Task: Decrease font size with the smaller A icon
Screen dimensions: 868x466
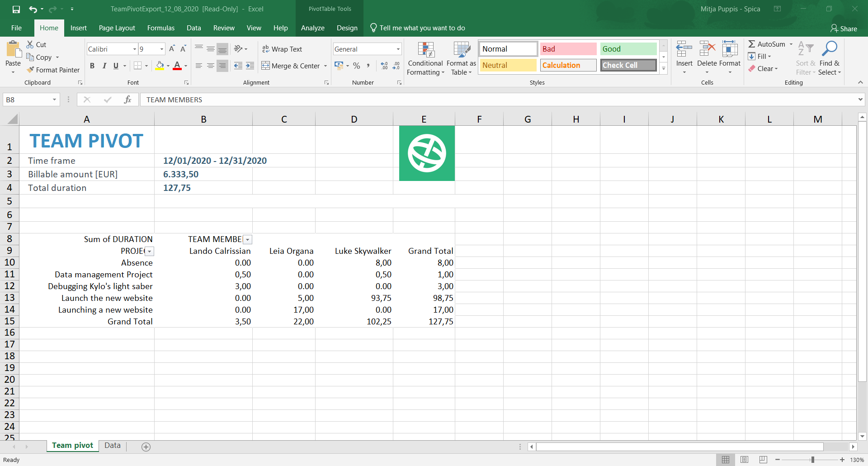Action: coord(183,49)
